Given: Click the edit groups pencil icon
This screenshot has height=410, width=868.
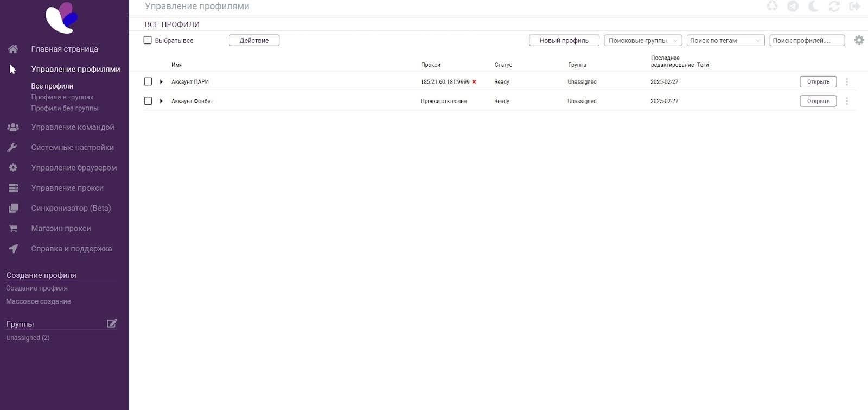Looking at the screenshot, I should point(112,324).
